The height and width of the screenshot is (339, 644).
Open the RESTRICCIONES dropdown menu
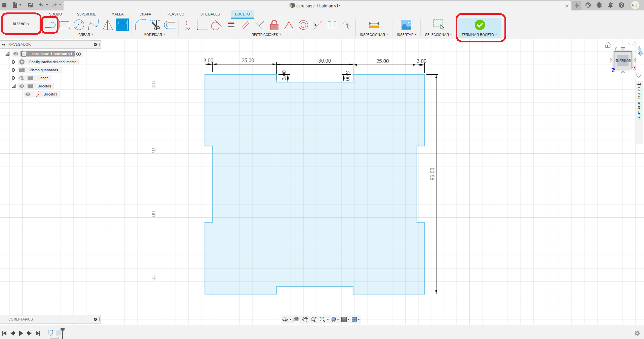click(266, 35)
